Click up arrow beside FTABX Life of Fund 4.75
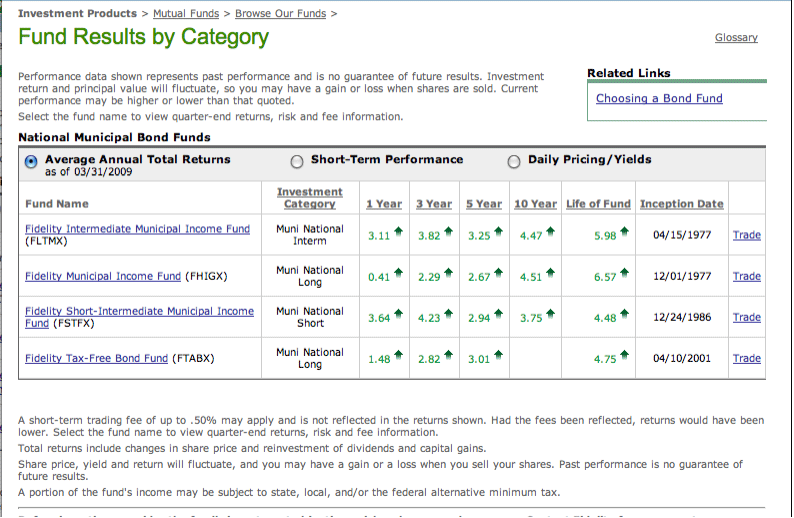The width and height of the screenshot is (794, 518). [x=624, y=355]
